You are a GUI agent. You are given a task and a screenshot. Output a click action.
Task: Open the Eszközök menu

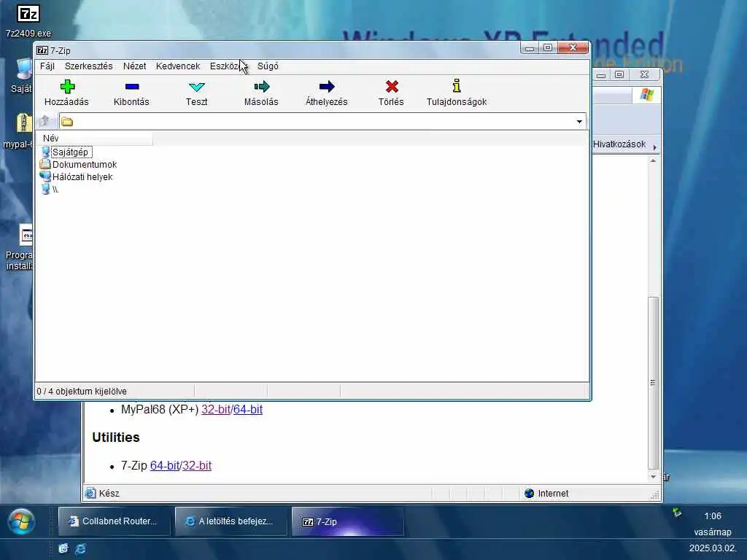coord(228,66)
